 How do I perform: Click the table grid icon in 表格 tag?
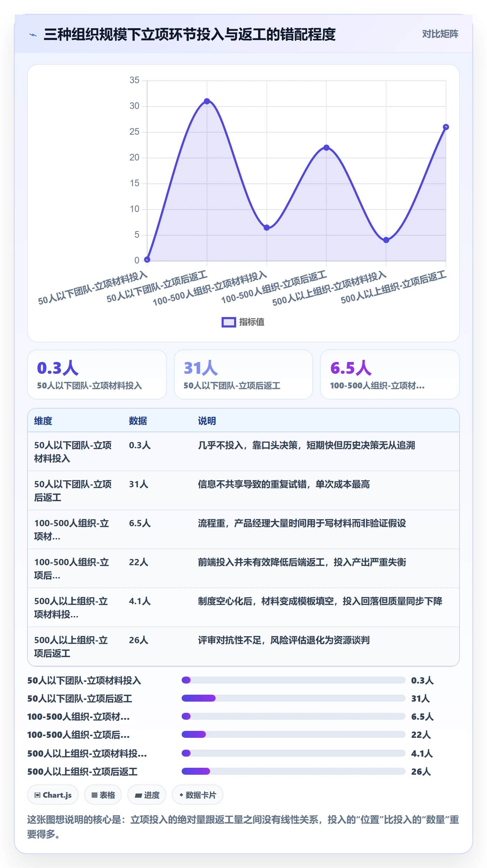(94, 795)
